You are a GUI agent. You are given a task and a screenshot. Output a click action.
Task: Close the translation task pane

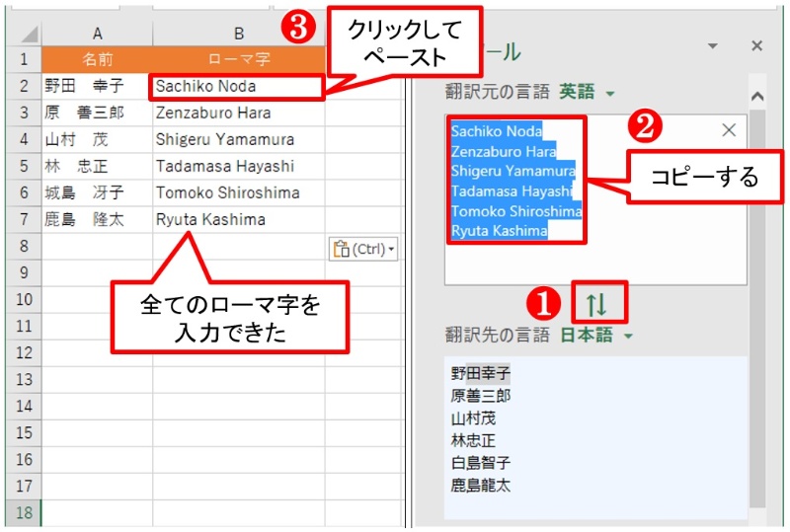pos(756,45)
